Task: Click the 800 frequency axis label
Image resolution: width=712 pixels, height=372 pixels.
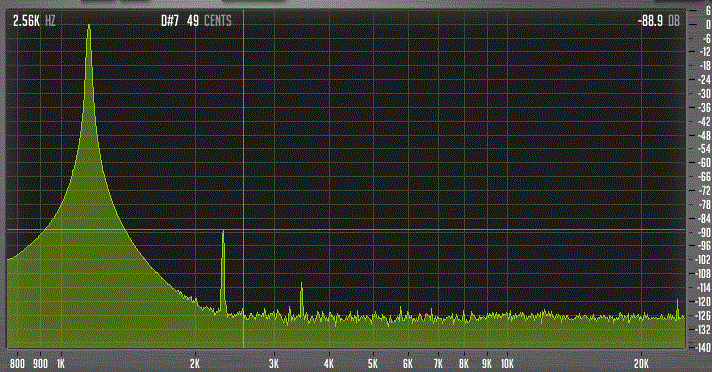Action: click(17, 364)
